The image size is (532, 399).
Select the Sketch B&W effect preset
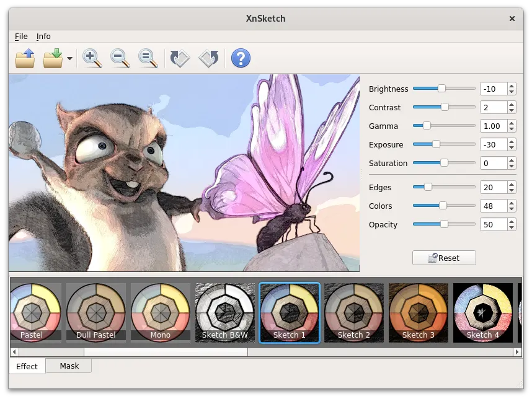[x=225, y=312]
